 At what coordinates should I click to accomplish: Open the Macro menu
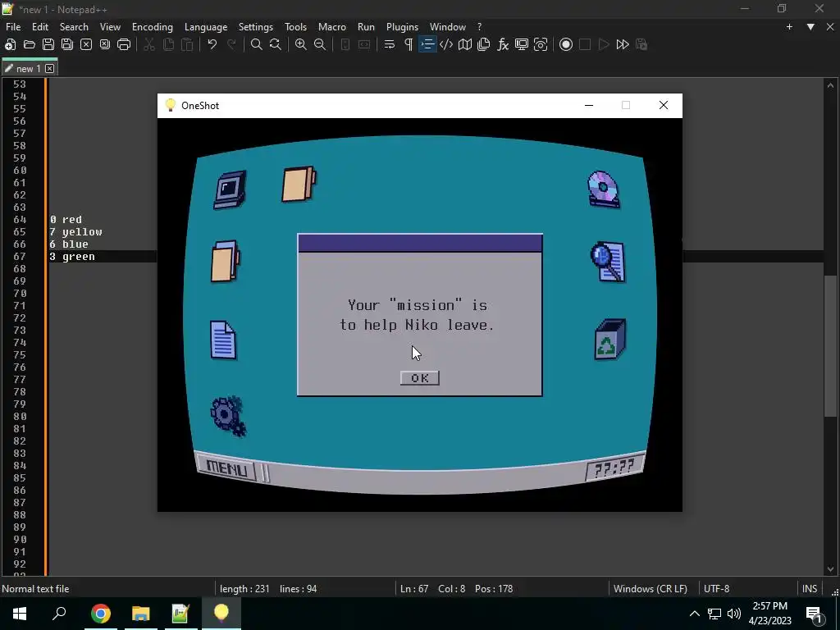[x=332, y=27]
